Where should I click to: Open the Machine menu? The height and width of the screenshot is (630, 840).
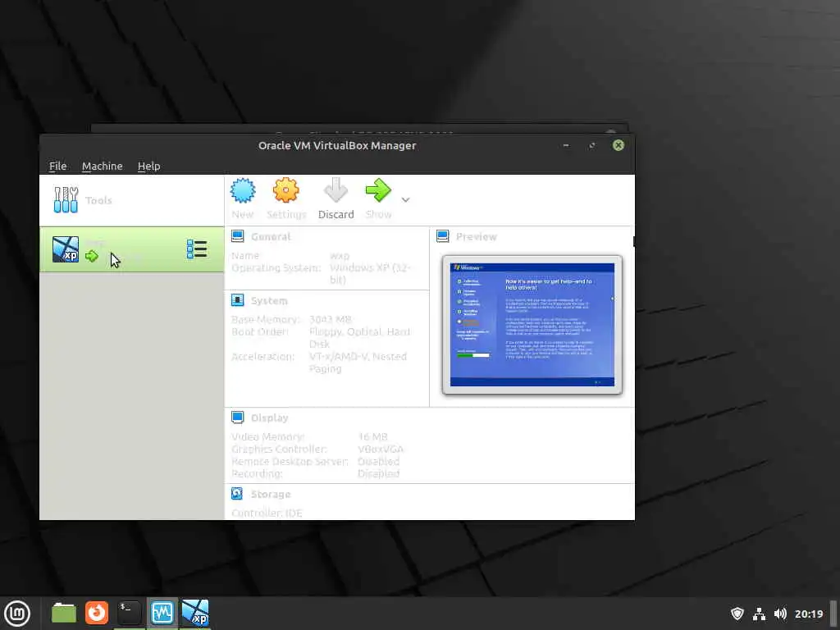tap(103, 166)
